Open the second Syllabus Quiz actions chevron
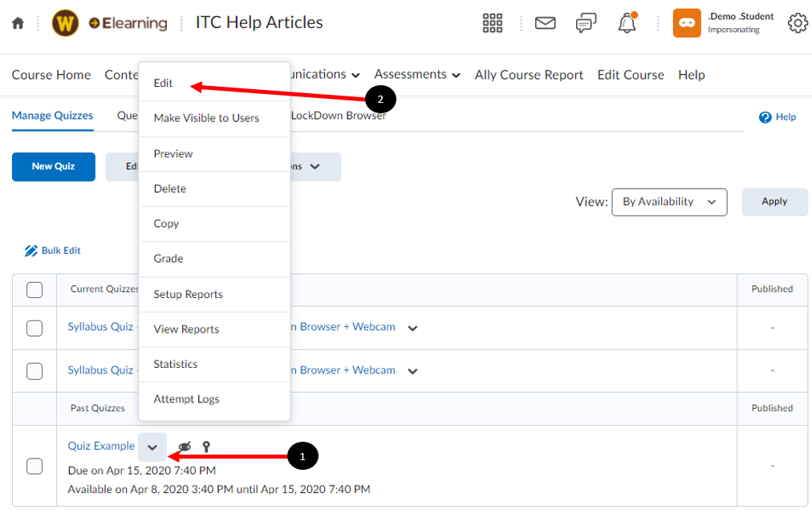 [412, 371]
